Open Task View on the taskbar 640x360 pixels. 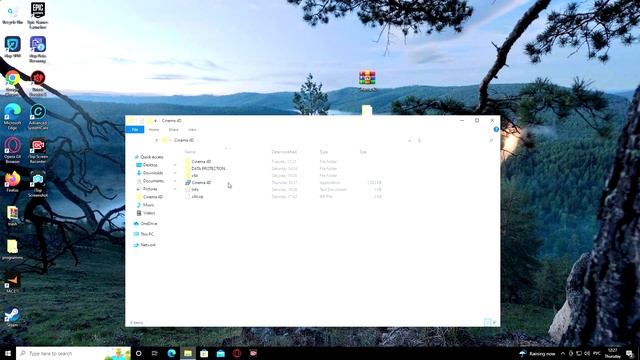point(155,353)
